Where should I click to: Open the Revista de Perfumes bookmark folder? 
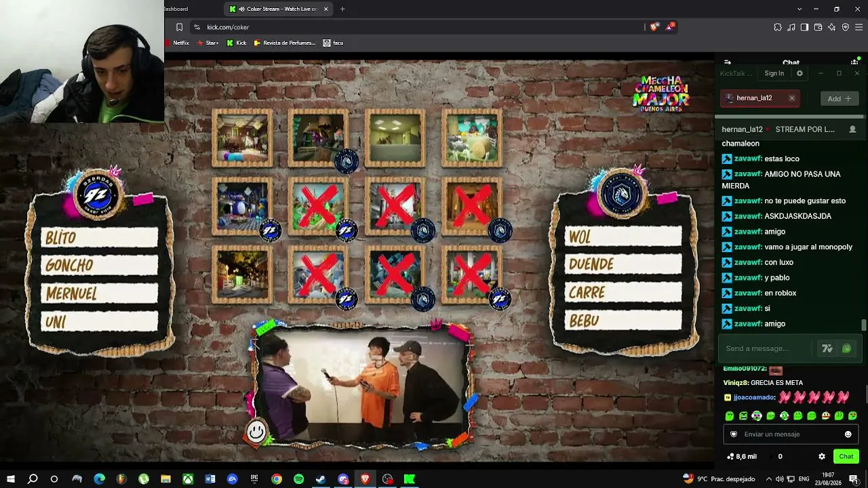point(285,43)
